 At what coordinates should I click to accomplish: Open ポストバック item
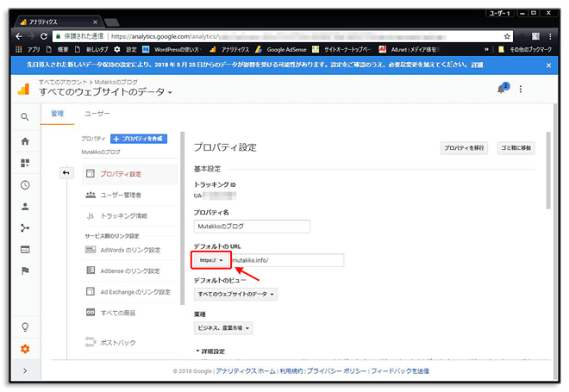pyautogui.click(x=130, y=342)
